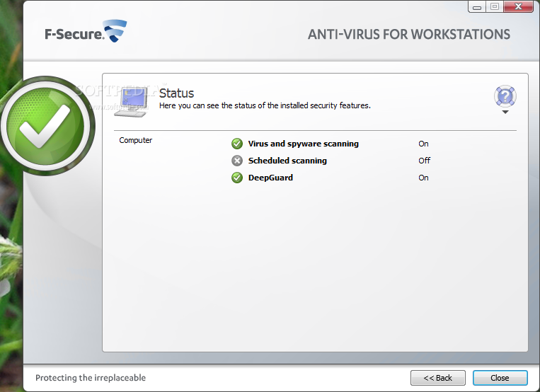The image size is (540, 392).
Task: Open Virus and spyware scanning settings
Action: click(x=304, y=144)
